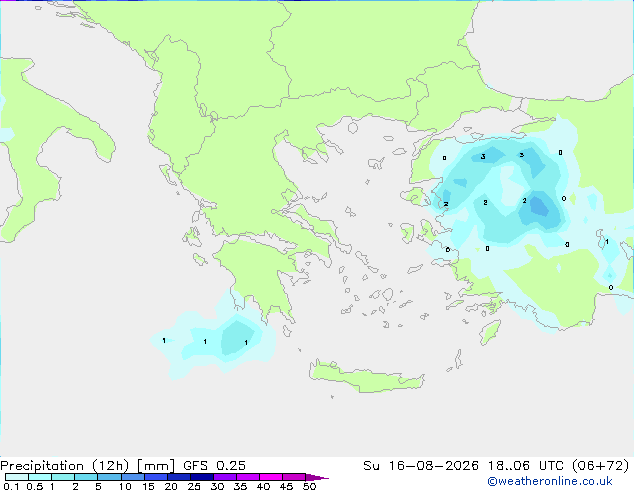Viewport: 634px width, 490px height.
Task: Click the 'Precipitation' title word
Action: tap(42, 466)
